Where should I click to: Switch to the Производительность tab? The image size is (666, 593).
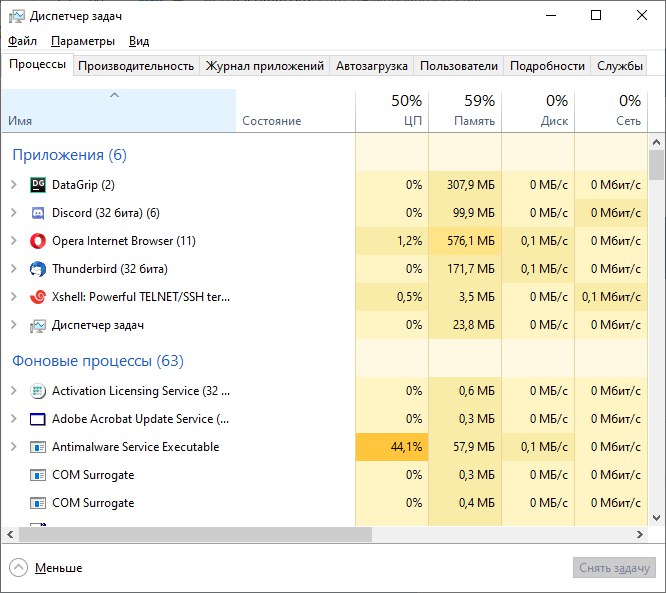tap(136, 66)
